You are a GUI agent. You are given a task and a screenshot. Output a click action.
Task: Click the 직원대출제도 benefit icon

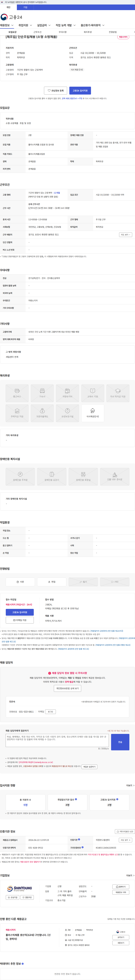(42, 413)
